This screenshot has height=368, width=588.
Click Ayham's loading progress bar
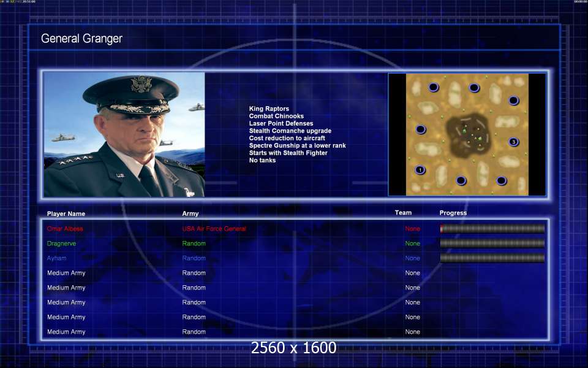(x=492, y=258)
